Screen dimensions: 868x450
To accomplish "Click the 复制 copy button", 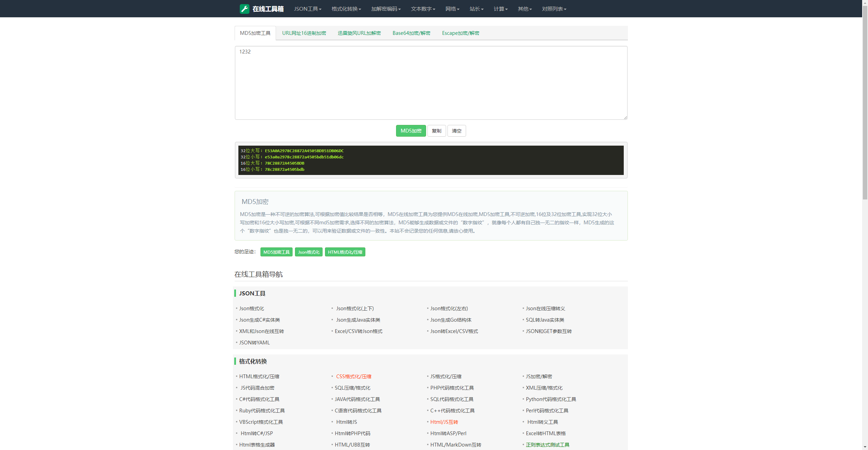I will (x=436, y=131).
